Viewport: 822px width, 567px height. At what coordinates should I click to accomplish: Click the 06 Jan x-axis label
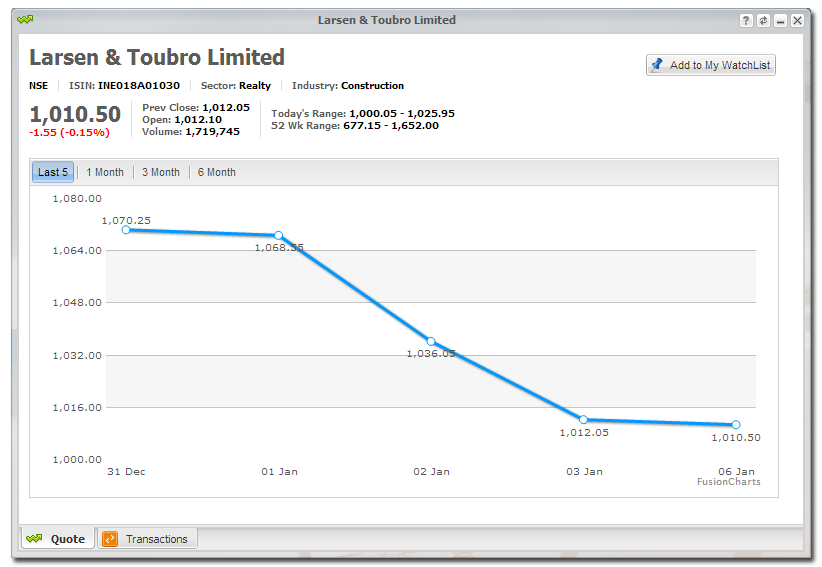[737, 472]
